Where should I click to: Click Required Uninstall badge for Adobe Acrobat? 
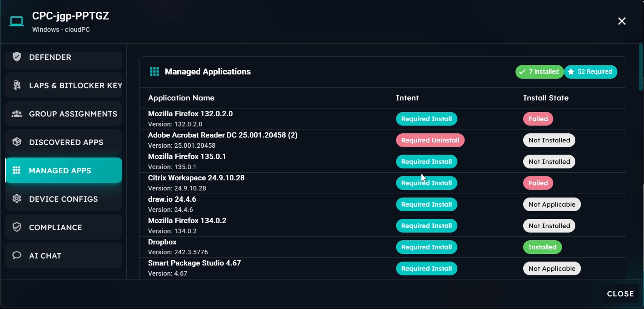430,141
